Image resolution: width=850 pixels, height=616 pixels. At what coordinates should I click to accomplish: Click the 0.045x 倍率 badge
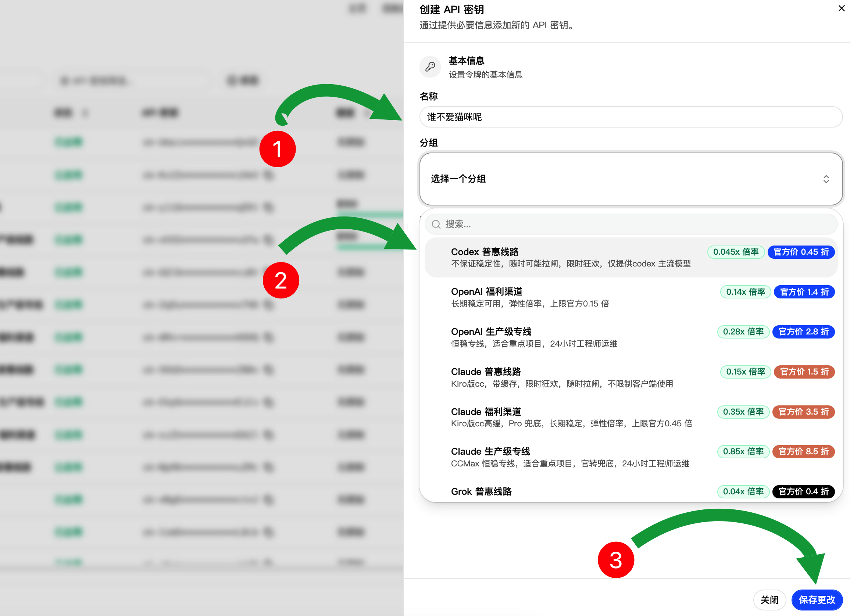pos(736,252)
